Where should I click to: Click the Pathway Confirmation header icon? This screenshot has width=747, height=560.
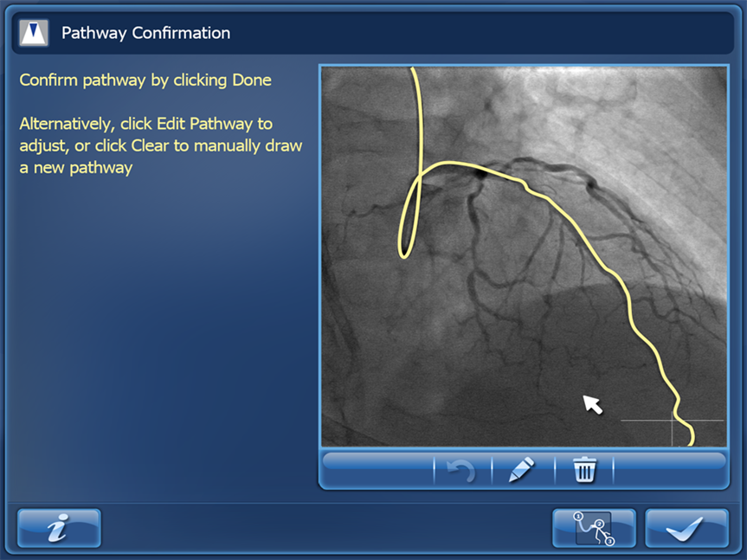tap(34, 33)
